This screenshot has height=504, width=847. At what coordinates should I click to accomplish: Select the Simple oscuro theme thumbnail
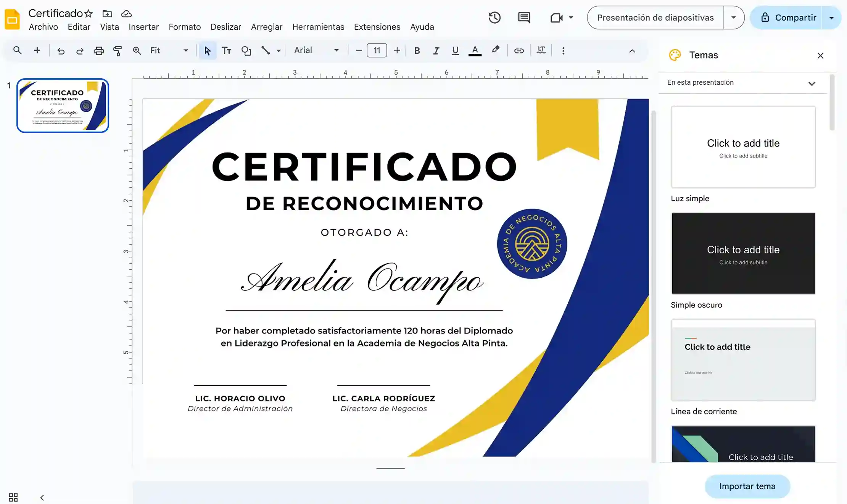[x=743, y=253]
